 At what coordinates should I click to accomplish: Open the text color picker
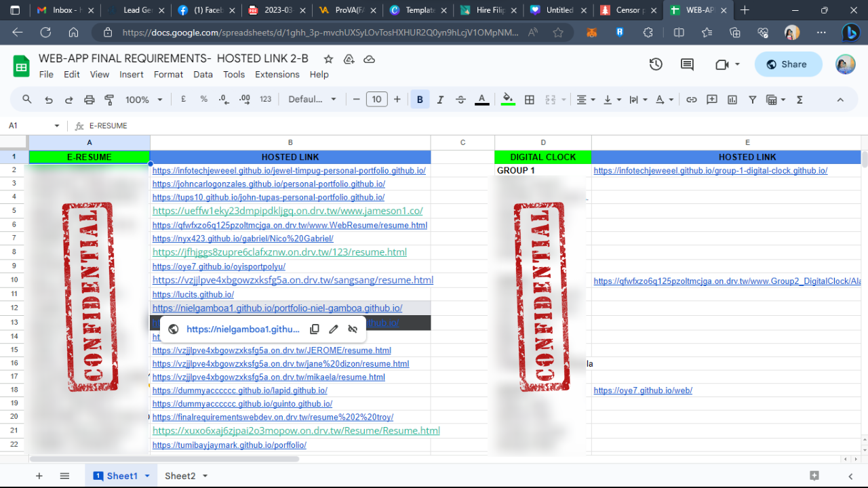click(481, 100)
